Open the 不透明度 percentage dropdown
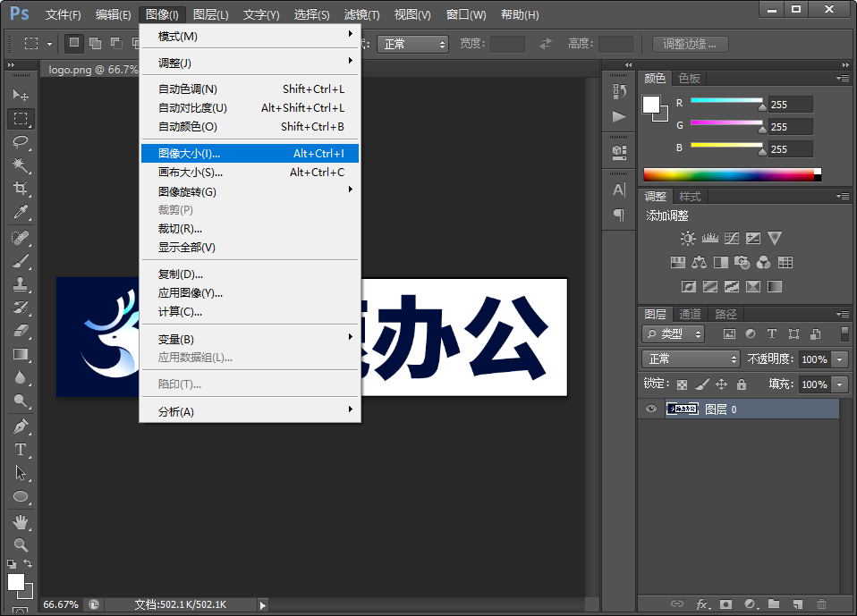The width and height of the screenshot is (857, 616). (x=837, y=358)
